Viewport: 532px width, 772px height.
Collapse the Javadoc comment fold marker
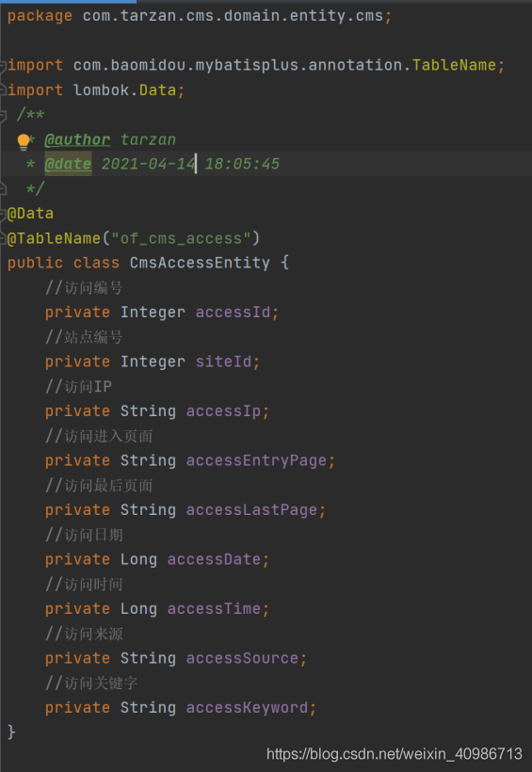click(3, 115)
